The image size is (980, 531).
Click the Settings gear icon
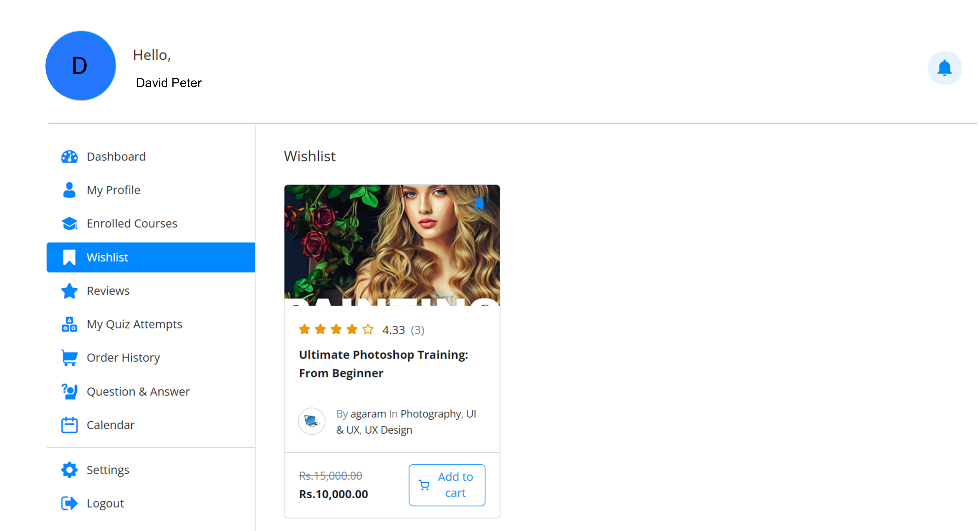[69, 470]
